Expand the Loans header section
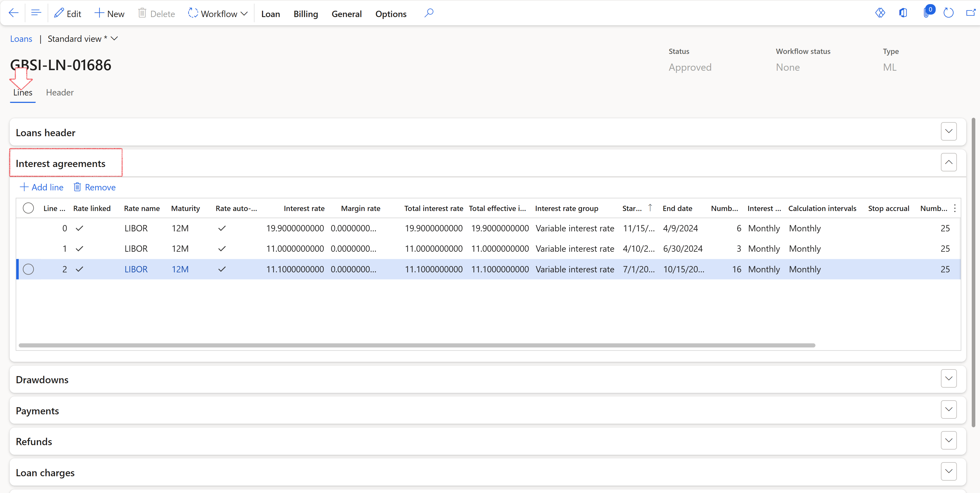This screenshot has width=980, height=493. click(x=948, y=132)
